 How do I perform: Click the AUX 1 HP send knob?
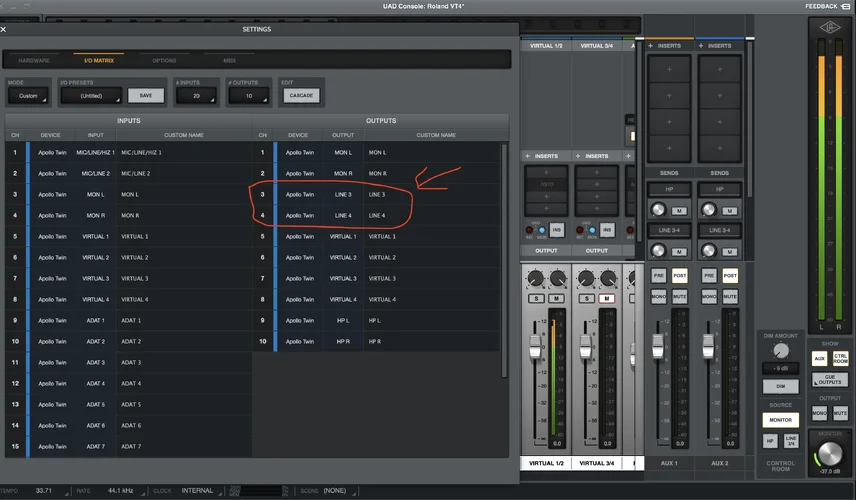[658, 209]
